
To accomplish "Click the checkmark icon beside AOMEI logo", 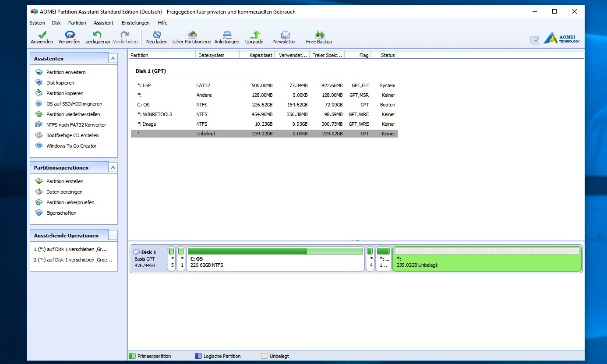I will (x=535, y=40).
